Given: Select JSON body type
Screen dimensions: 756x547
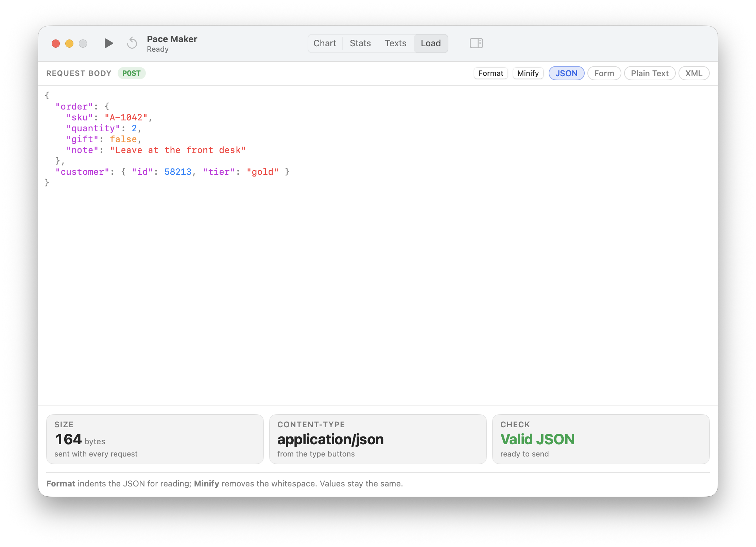Looking at the screenshot, I should pyautogui.click(x=566, y=73).
